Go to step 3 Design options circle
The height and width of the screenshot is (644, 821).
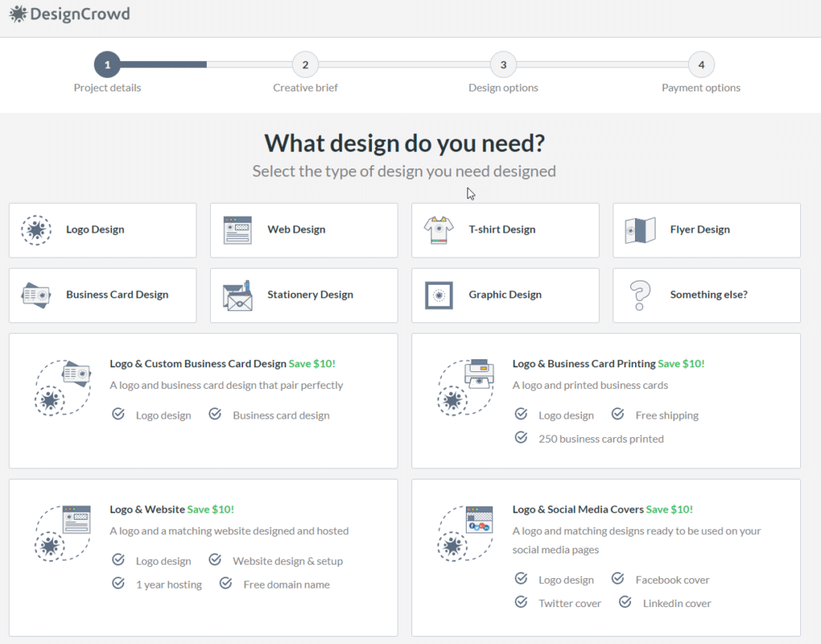pyautogui.click(x=504, y=64)
